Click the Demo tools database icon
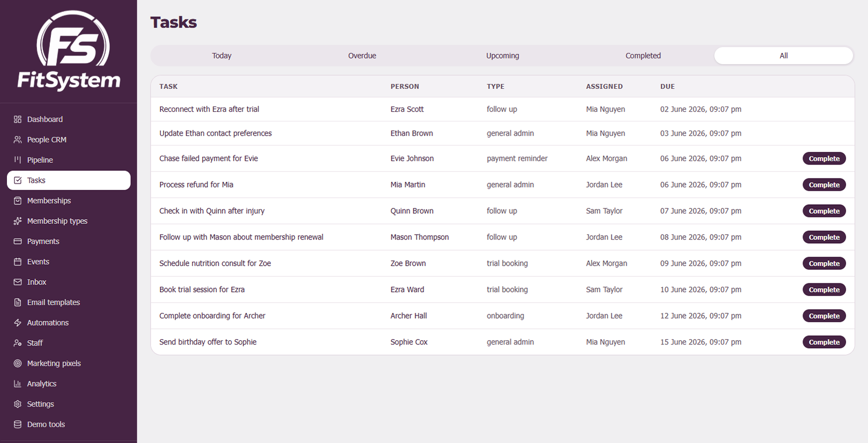This screenshot has height=443, width=868. point(18,425)
